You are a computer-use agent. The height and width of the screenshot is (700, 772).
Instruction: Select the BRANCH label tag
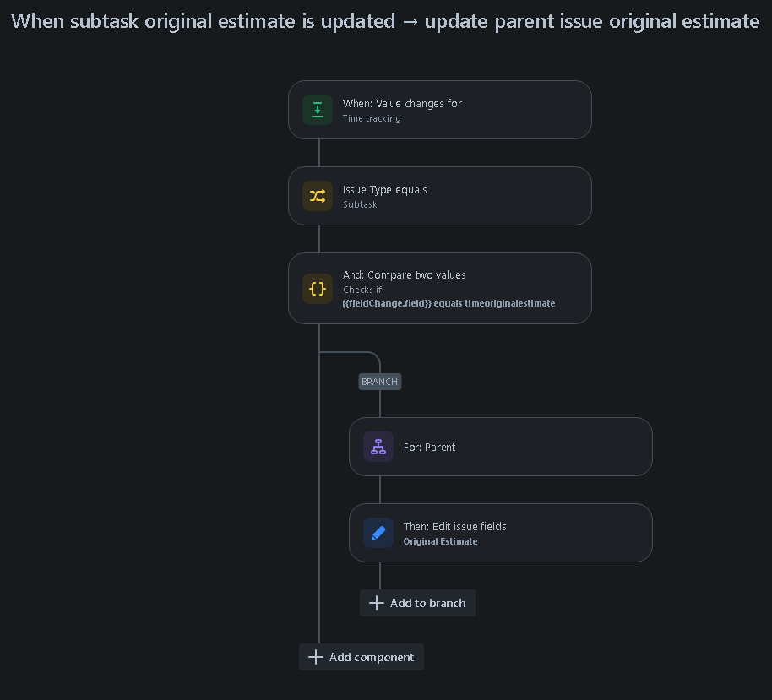[x=379, y=382]
